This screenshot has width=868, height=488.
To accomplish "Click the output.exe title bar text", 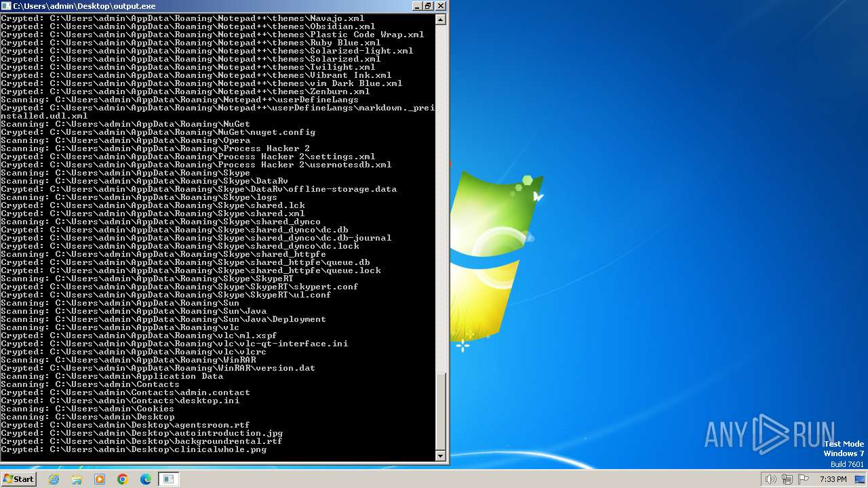I will [x=84, y=5].
